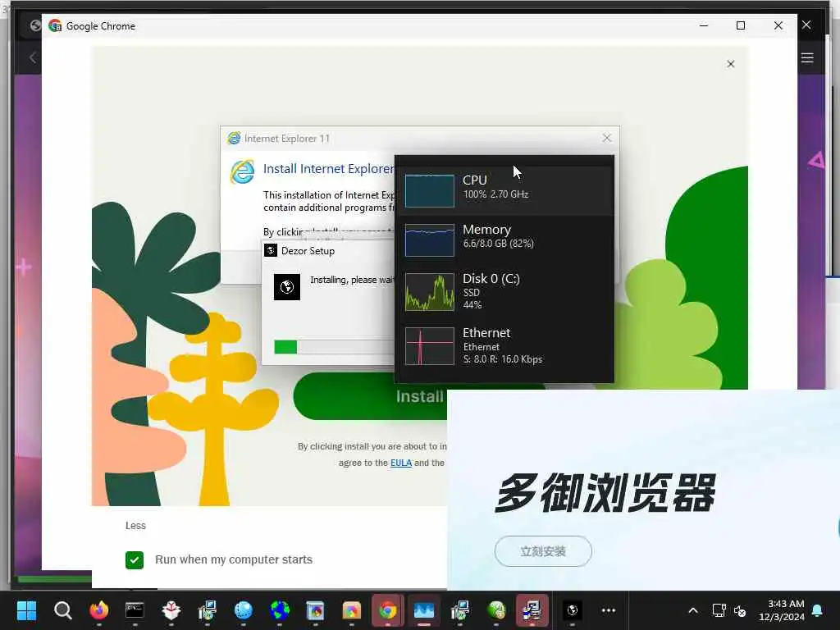The image size is (840, 630).
Task: Open the Dezor Setup taskbar icon
Action: click(x=572, y=610)
